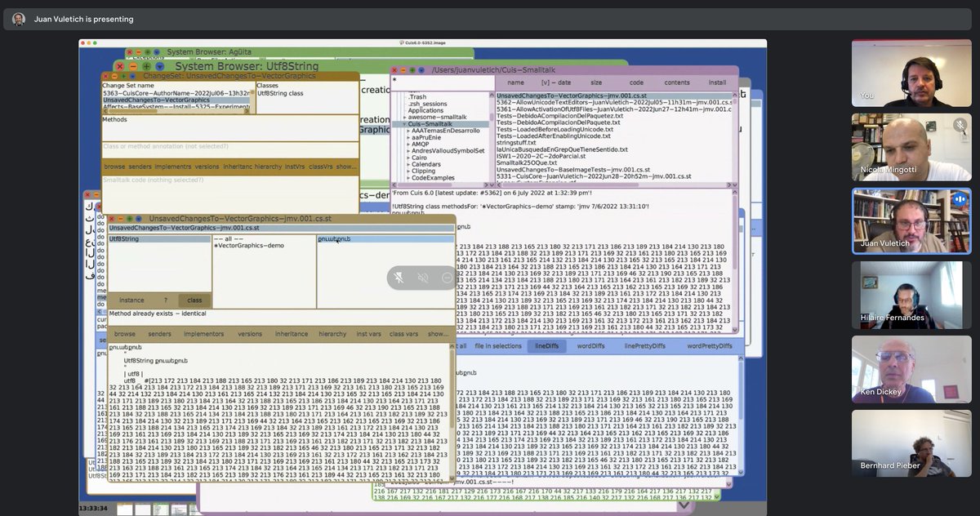The image size is (980, 516).
Task: Select the 'instance' switch in the class pane
Action: click(x=131, y=300)
